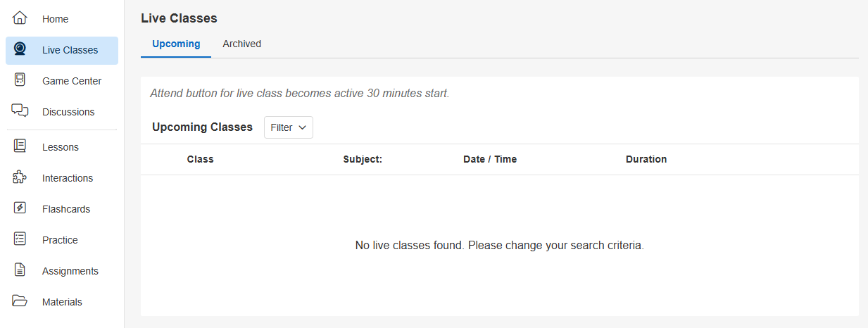Click the Lessons book icon
Screen dimensions: 868x328
(20, 146)
